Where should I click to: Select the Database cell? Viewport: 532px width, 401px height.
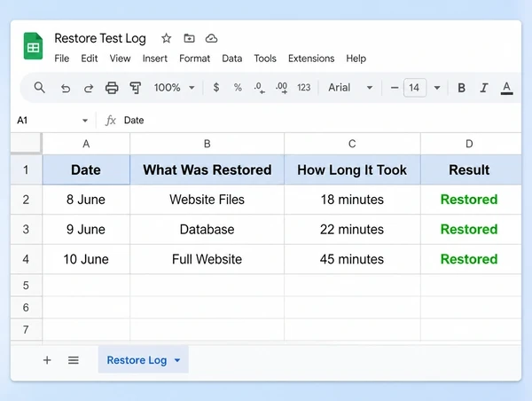click(207, 229)
